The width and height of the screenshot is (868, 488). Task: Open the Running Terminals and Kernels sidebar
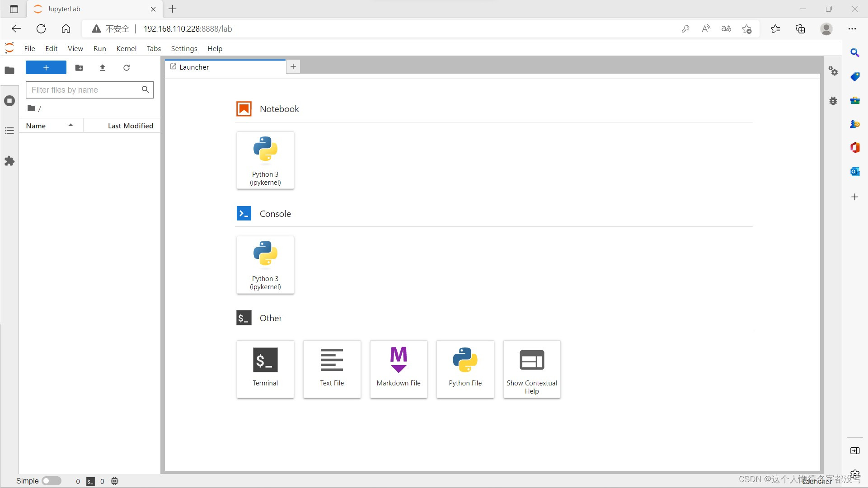coord(9,101)
